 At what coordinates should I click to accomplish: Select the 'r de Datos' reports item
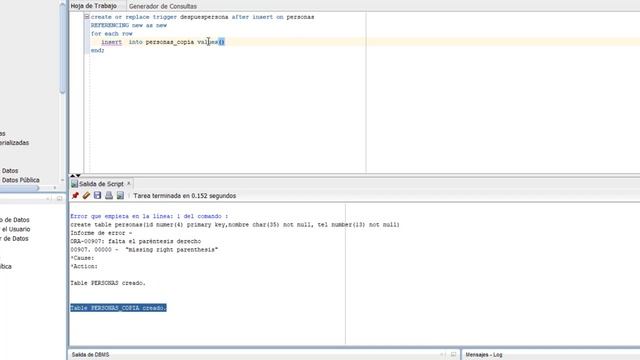tap(14, 239)
